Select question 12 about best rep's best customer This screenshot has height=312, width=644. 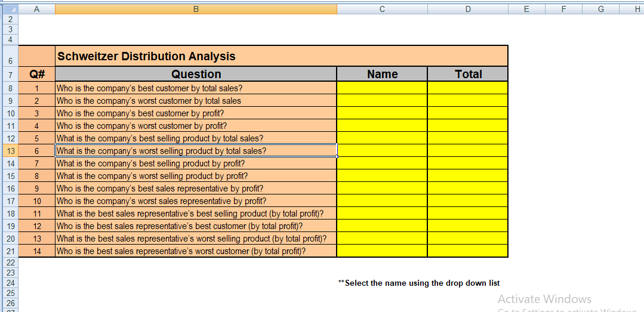coord(196,225)
